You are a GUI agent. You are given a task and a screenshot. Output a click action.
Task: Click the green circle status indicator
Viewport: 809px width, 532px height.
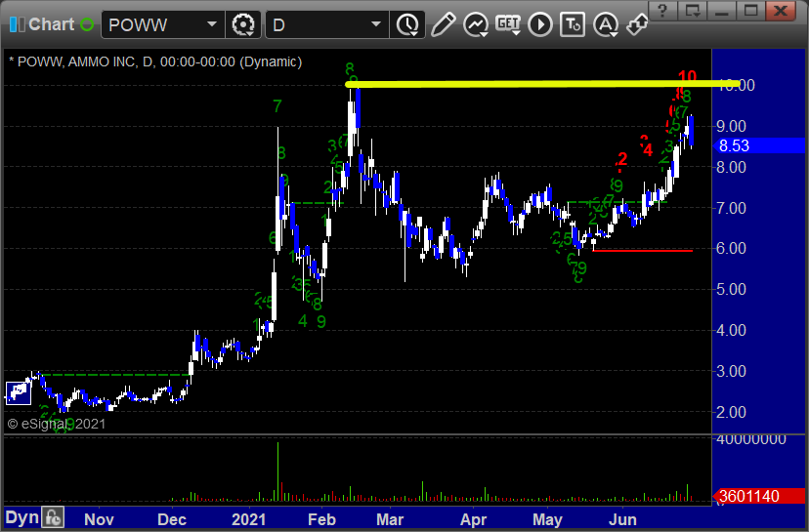pyautogui.click(x=87, y=24)
